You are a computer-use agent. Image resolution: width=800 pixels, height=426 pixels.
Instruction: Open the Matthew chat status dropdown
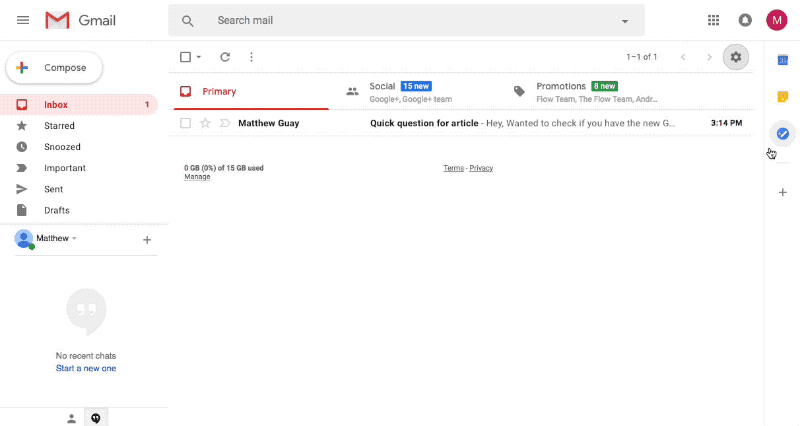74,239
